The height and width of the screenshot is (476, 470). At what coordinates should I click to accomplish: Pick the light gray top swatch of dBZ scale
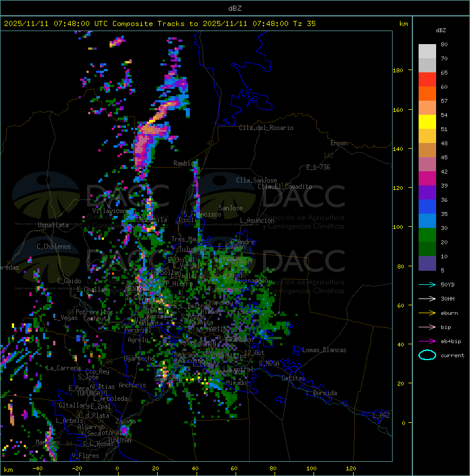pyautogui.click(x=427, y=51)
